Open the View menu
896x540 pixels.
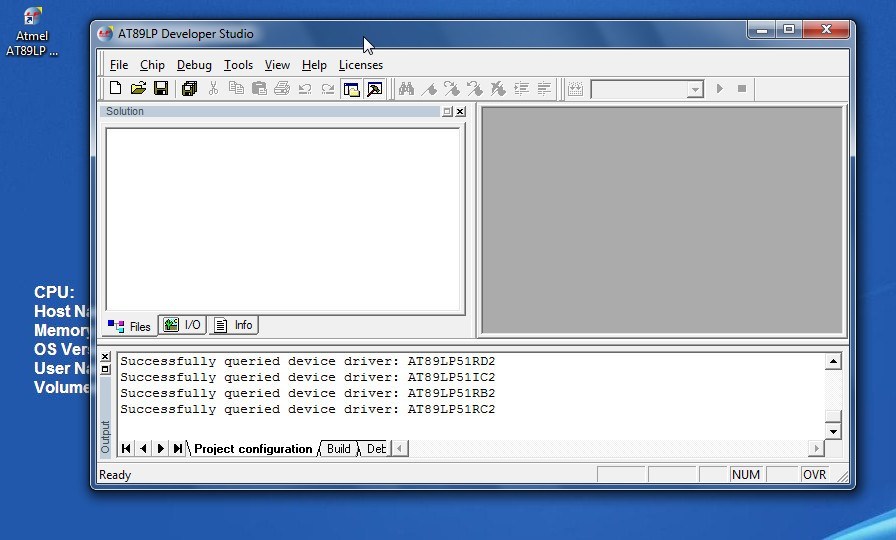point(277,65)
